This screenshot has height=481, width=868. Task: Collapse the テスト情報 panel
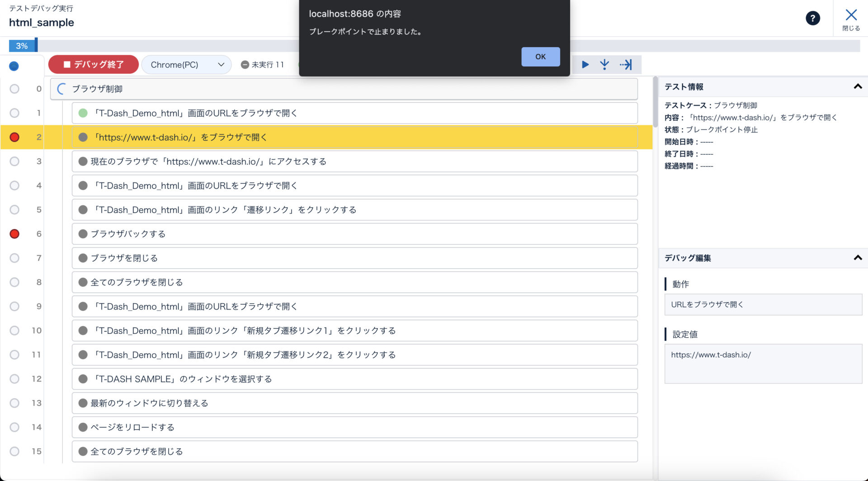pyautogui.click(x=857, y=86)
